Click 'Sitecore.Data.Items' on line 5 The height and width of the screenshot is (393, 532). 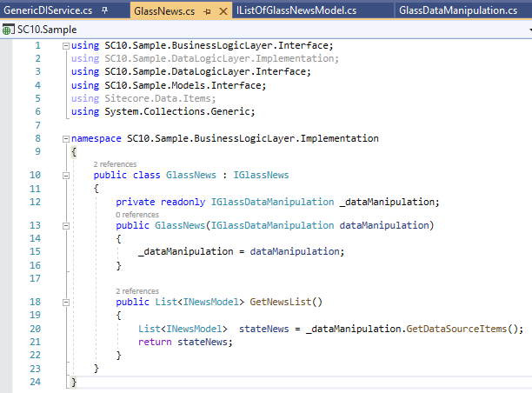click(157, 98)
